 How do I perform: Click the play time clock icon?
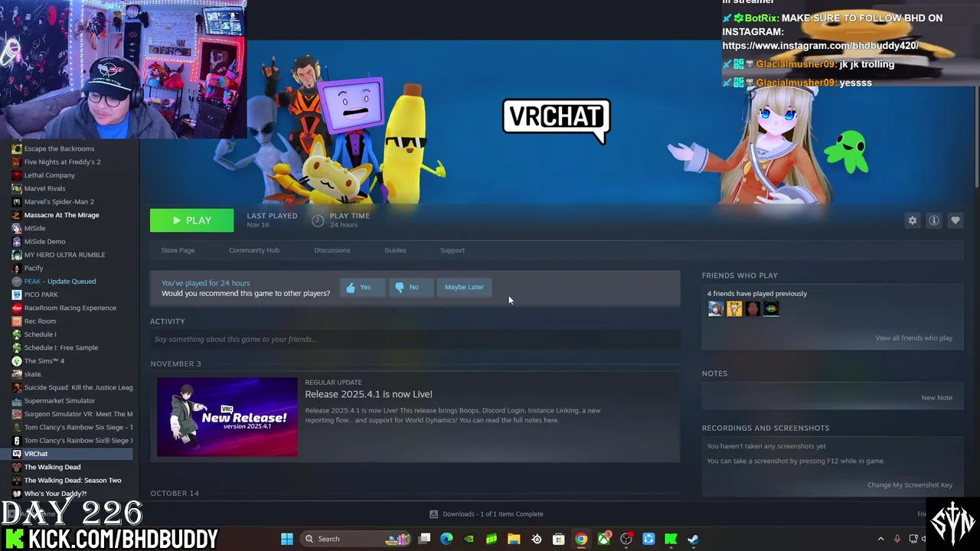(x=318, y=220)
